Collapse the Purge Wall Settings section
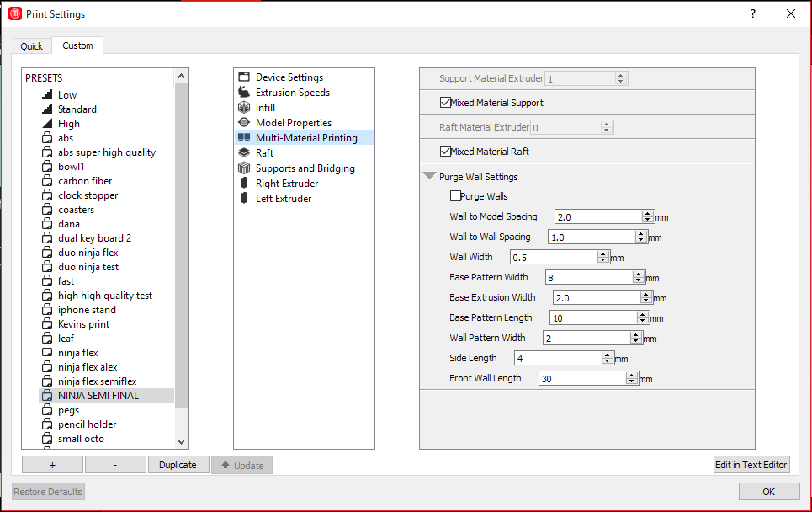 click(430, 177)
